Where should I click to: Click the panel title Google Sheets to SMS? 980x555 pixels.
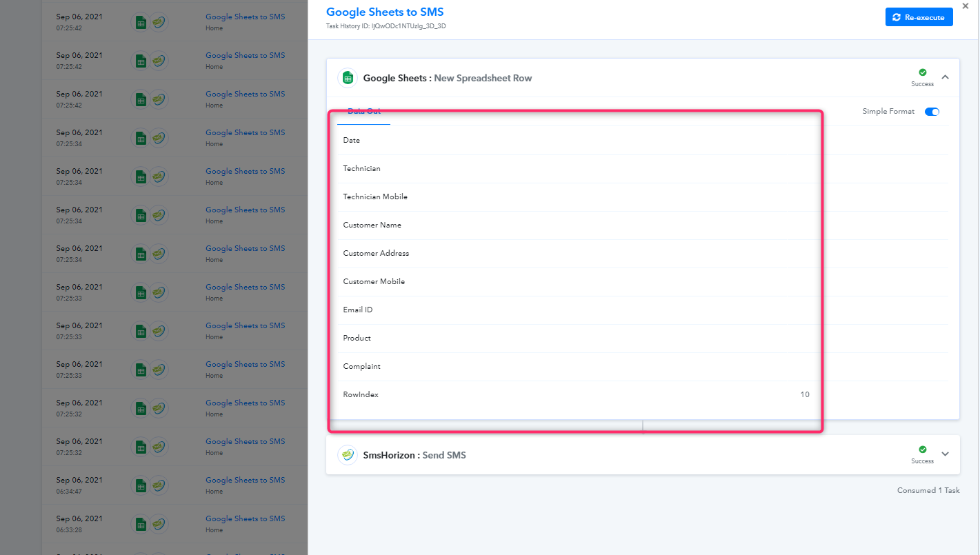[385, 12]
